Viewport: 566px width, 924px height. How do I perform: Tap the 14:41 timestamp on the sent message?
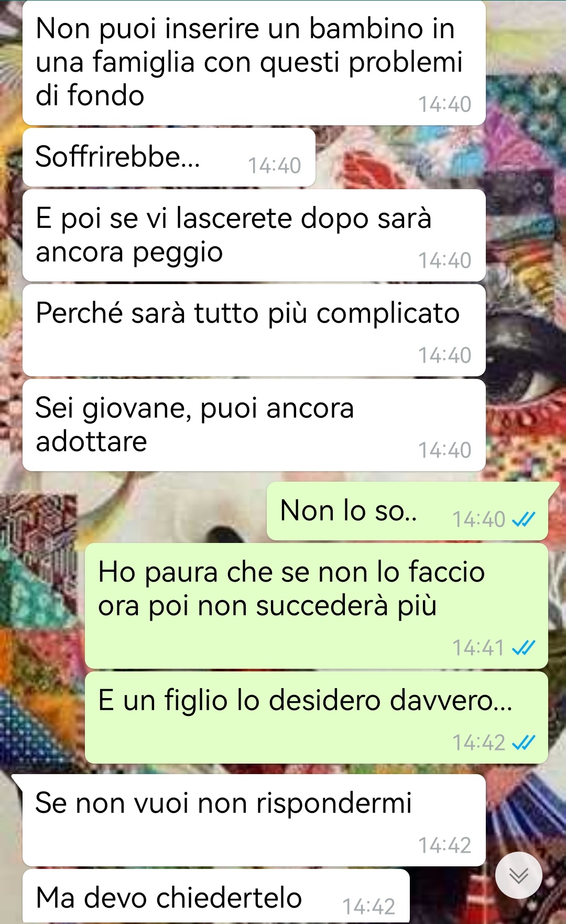coord(478,648)
